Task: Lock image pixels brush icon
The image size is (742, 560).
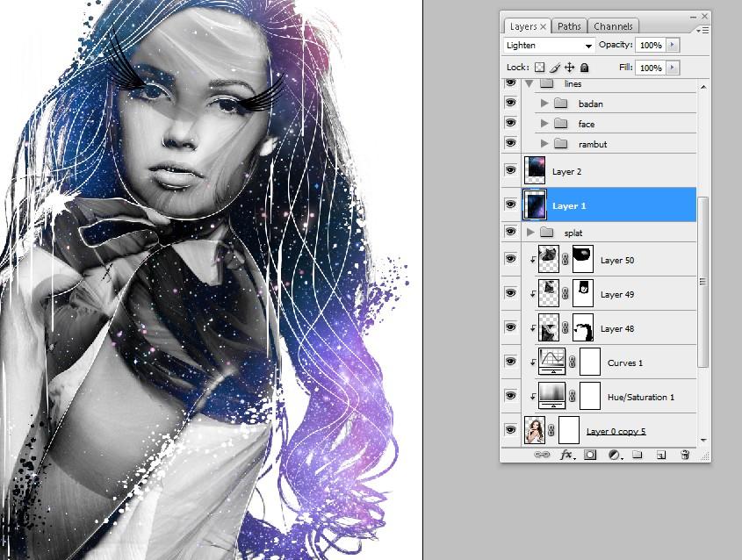Action: point(555,68)
